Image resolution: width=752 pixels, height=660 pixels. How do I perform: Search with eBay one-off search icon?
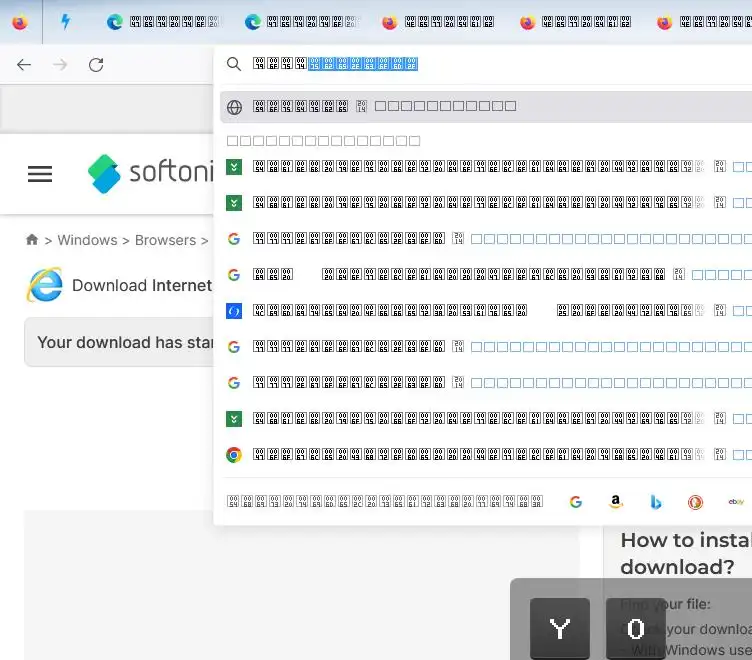click(x=736, y=502)
